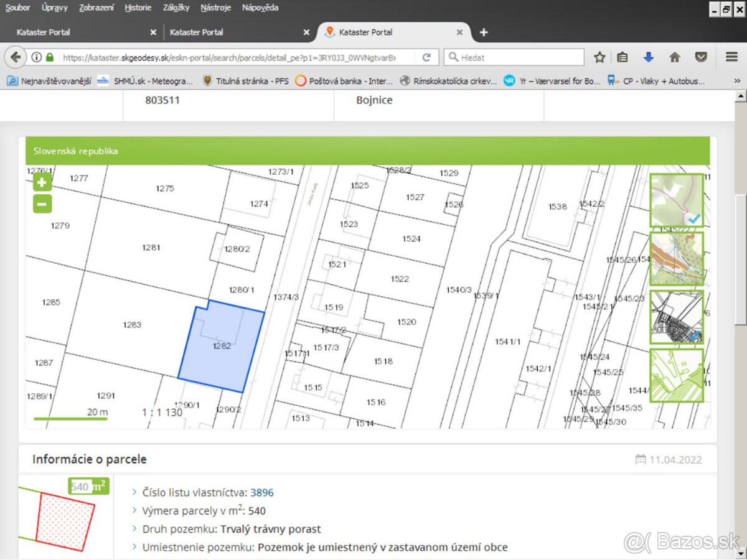Screen dimensions: 747x560
Task: Show site information icon in address bar
Action: [x=36, y=57]
